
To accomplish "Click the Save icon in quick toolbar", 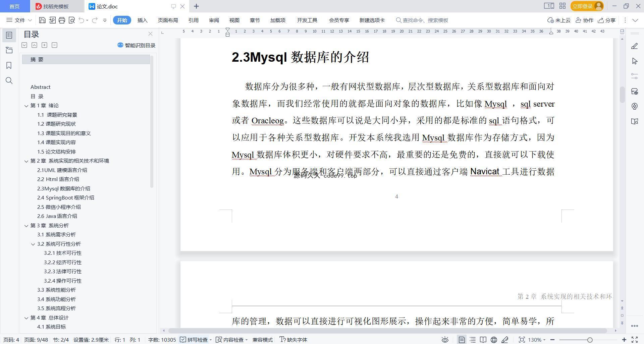I will (42, 20).
